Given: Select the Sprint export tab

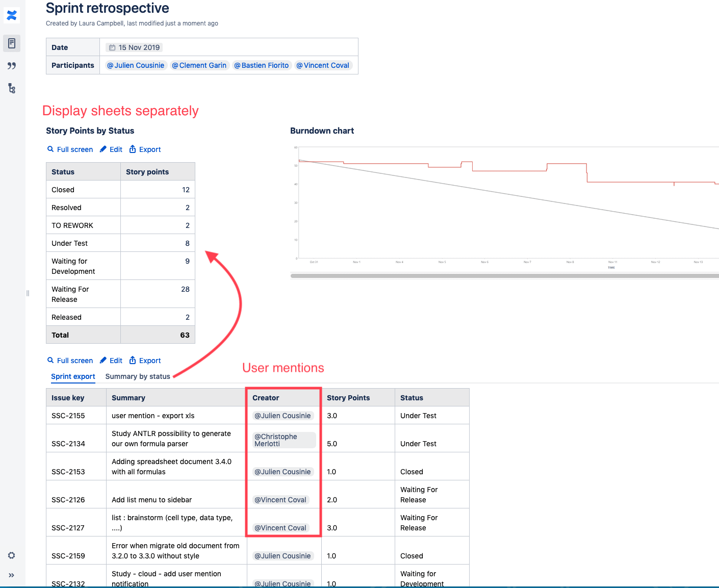Looking at the screenshot, I should [73, 376].
